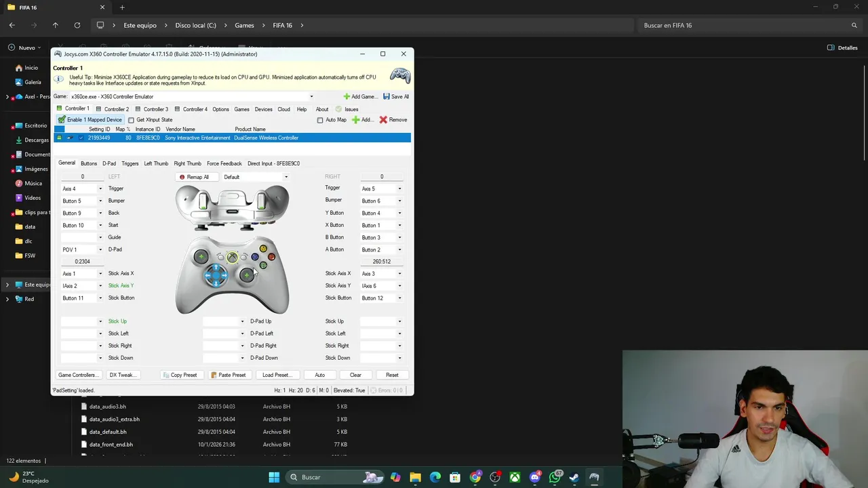Image resolution: width=868 pixels, height=488 pixels.
Task: Click the left thumbstick on controller image
Action: pos(201,256)
